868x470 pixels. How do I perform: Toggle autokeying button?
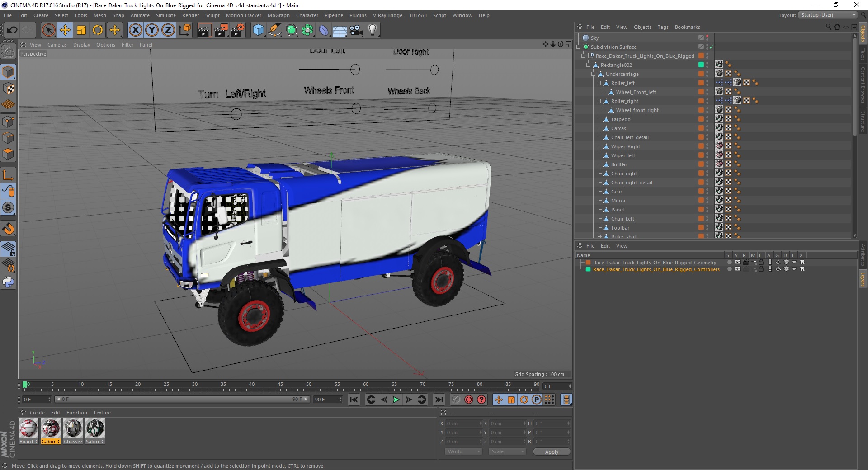tap(469, 399)
